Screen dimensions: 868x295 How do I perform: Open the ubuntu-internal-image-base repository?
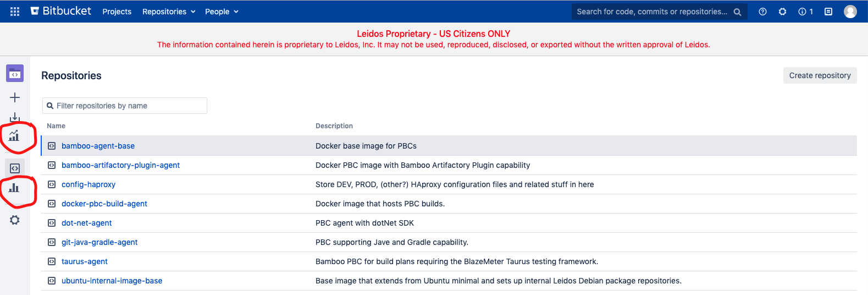point(112,281)
